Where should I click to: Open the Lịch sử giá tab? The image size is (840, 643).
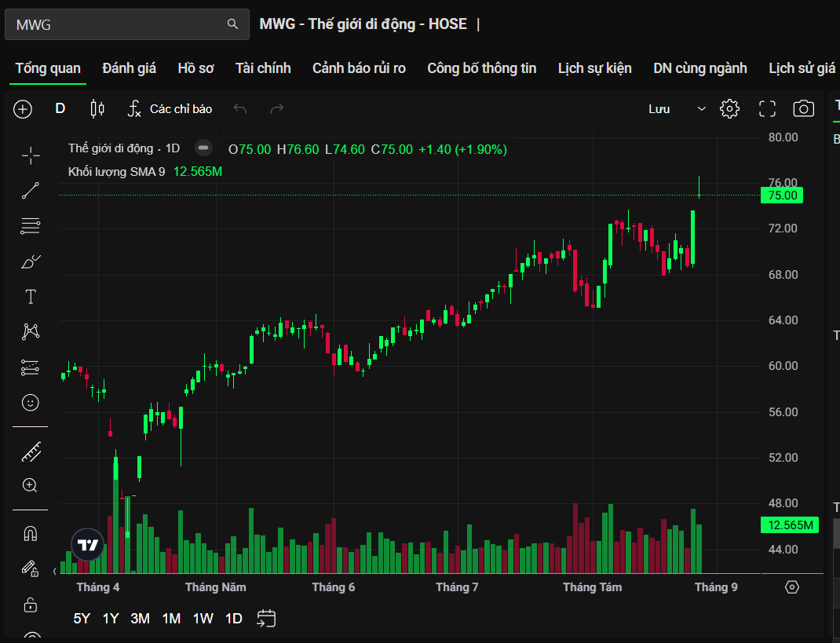tap(802, 68)
